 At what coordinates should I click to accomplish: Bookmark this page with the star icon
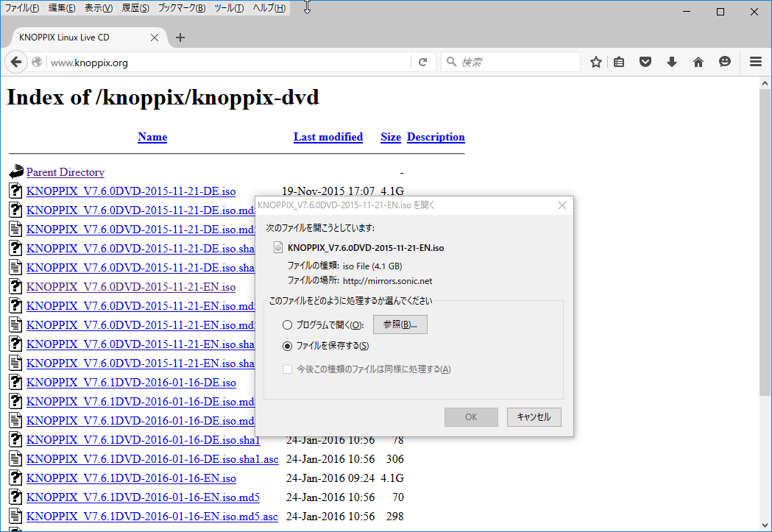[x=595, y=62]
